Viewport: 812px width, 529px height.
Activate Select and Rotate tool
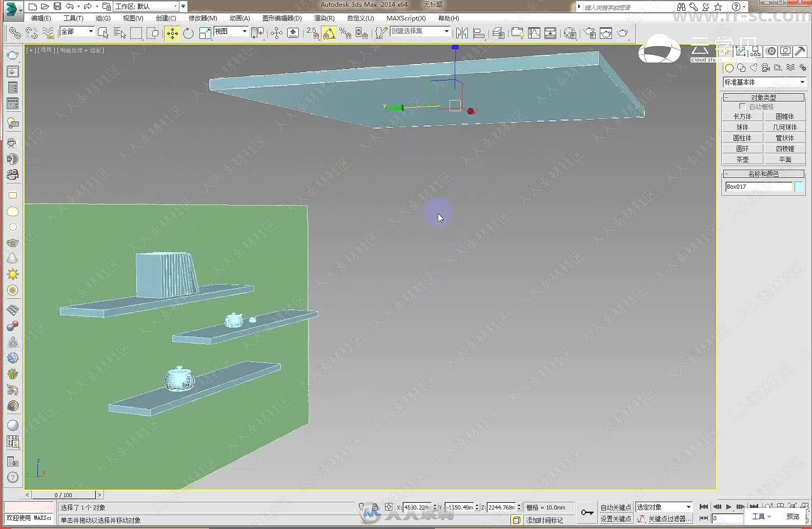[188, 33]
